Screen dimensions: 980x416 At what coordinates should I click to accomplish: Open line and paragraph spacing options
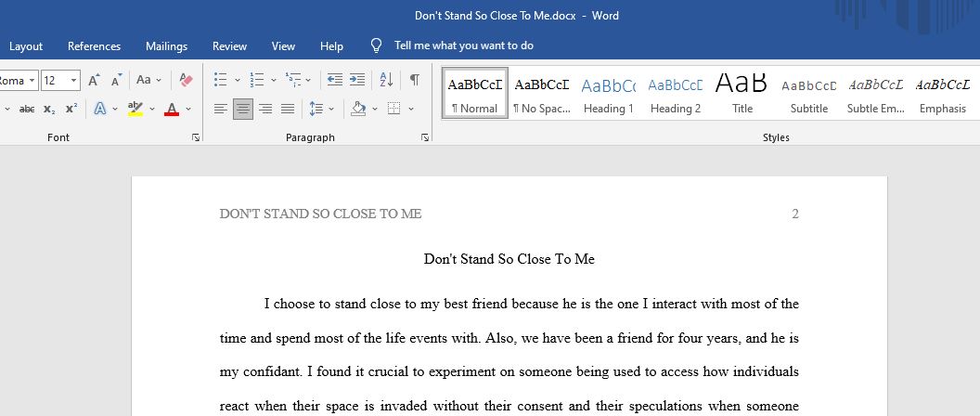tap(316, 109)
